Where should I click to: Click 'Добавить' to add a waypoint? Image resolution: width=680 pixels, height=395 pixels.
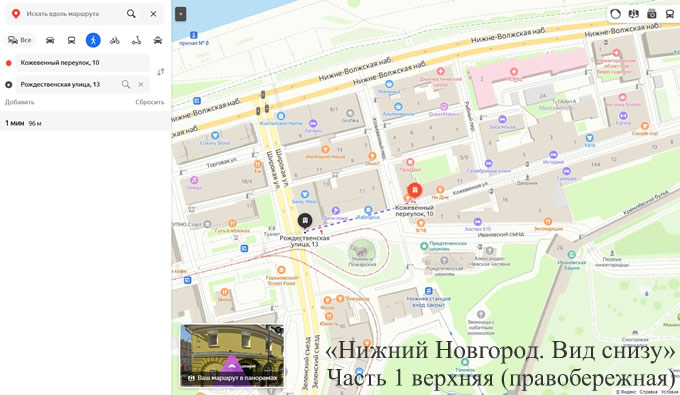pos(20,102)
